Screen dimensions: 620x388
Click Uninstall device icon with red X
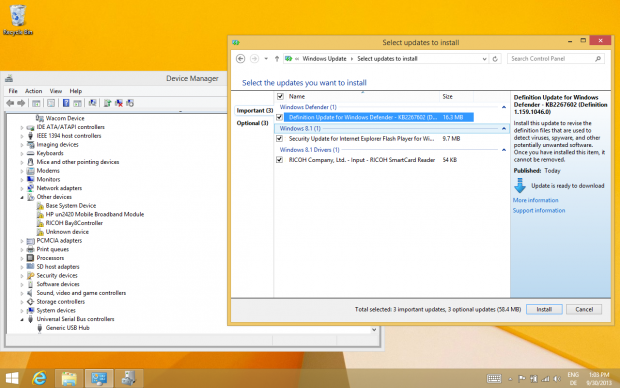pyautogui.click(x=119, y=103)
